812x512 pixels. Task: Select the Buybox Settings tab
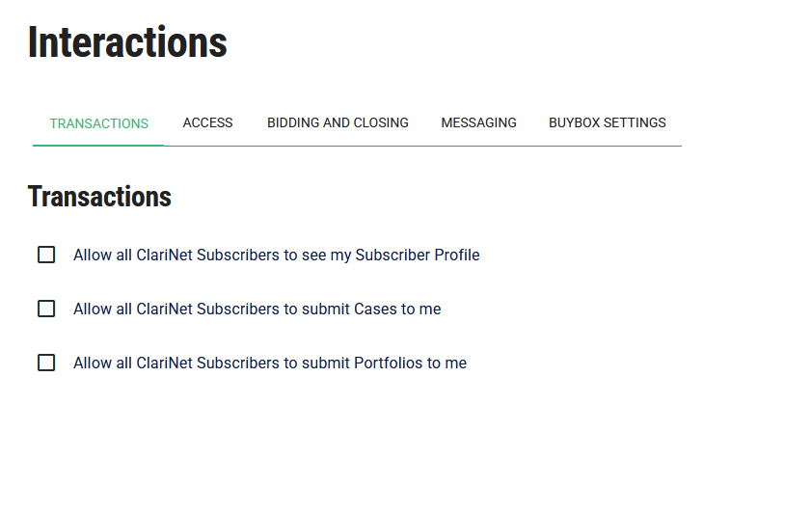click(607, 122)
